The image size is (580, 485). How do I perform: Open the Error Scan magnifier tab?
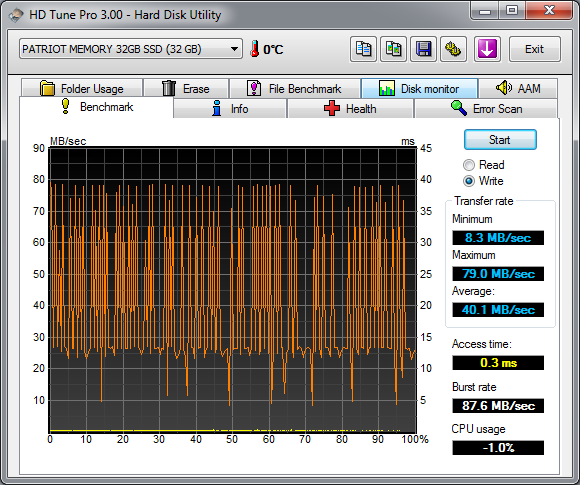click(x=486, y=109)
